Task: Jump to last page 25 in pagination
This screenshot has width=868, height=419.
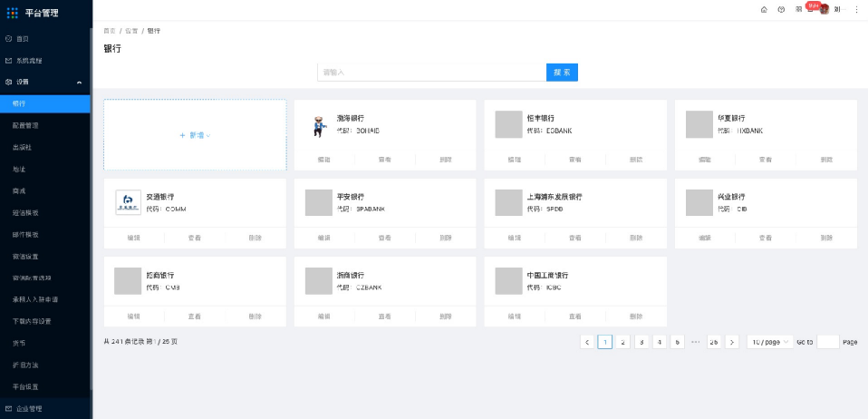Action: point(714,343)
